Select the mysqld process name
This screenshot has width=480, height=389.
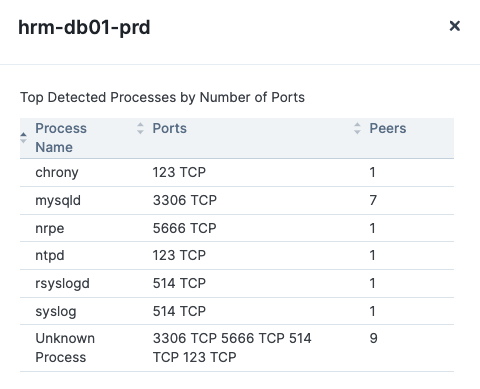point(58,201)
